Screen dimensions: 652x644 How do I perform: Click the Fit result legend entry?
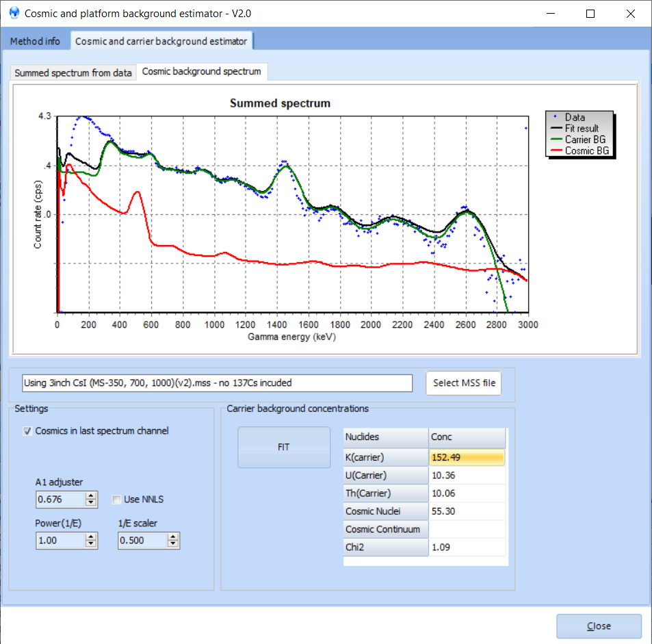click(582, 129)
